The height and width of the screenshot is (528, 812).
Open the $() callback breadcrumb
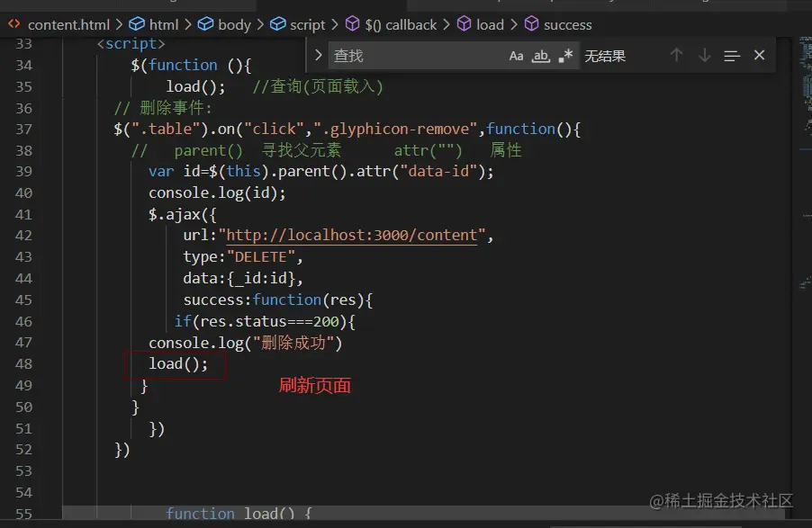pyautogui.click(x=401, y=24)
